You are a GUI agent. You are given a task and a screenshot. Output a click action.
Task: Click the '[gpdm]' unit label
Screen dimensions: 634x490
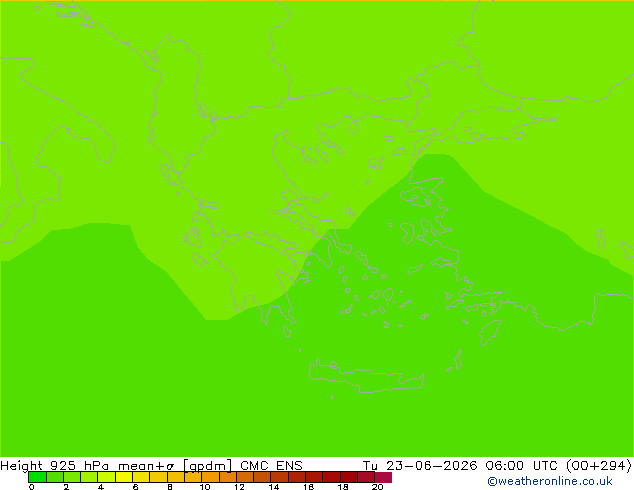(207, 466)
